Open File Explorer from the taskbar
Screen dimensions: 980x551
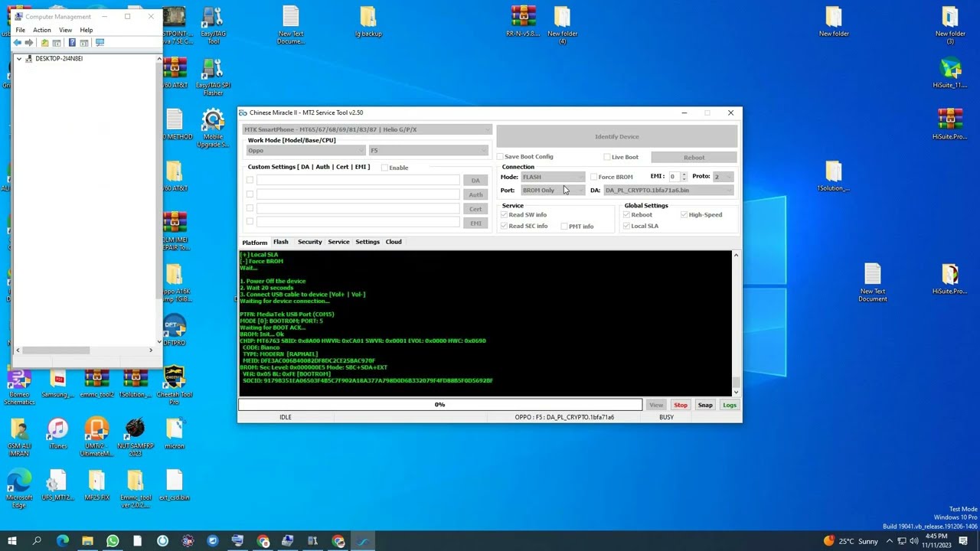click(87, 541)
